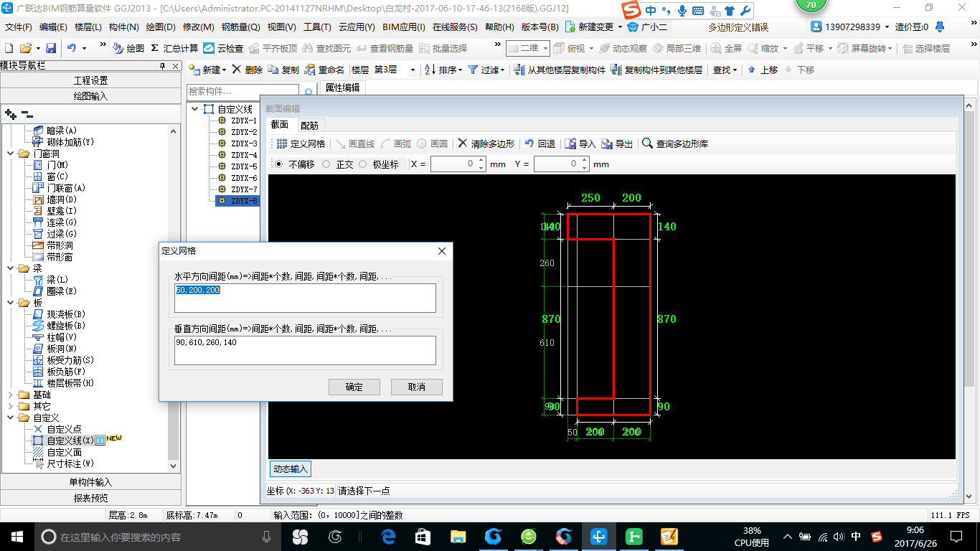Click 导入 import polygon icon
Image resolution: width=980 pixels, height=551 pixels.
click(x=581, y=143)
